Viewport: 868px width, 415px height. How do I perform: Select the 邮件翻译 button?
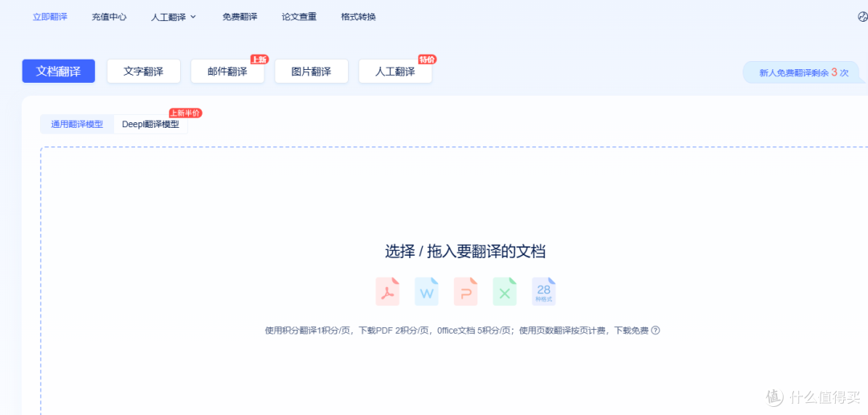(227, 72)
